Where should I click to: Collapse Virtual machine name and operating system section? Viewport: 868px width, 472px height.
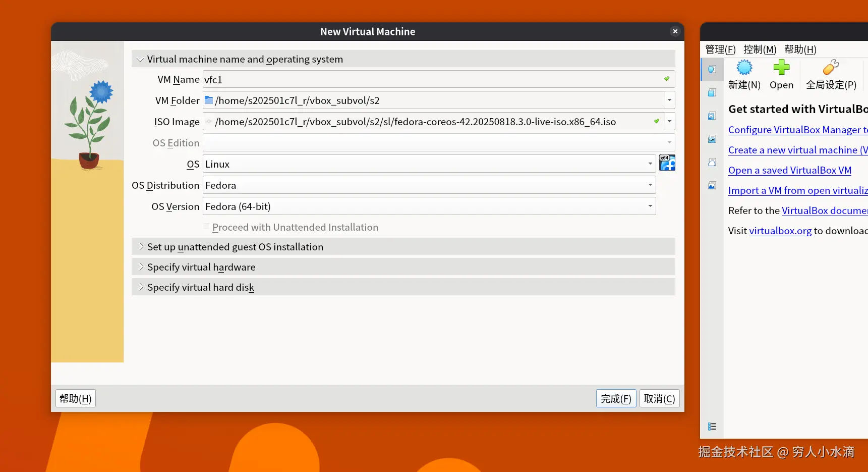click(140, 60)
